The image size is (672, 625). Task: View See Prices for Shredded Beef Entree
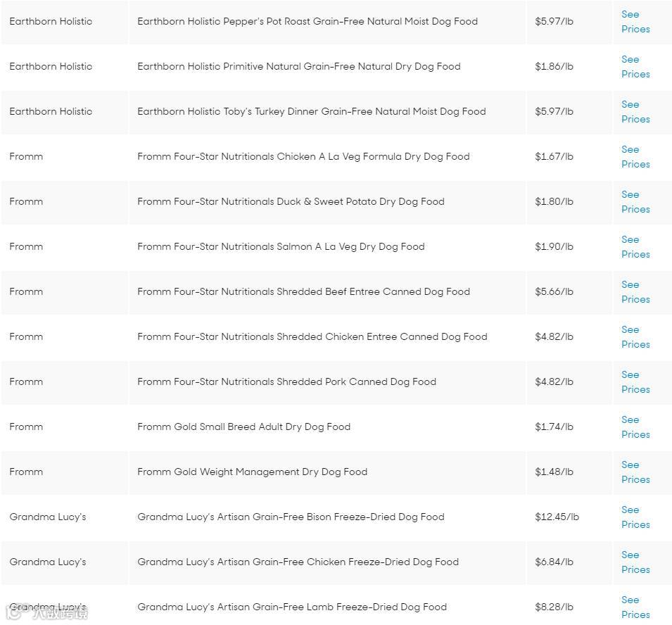tap(635, 292)
